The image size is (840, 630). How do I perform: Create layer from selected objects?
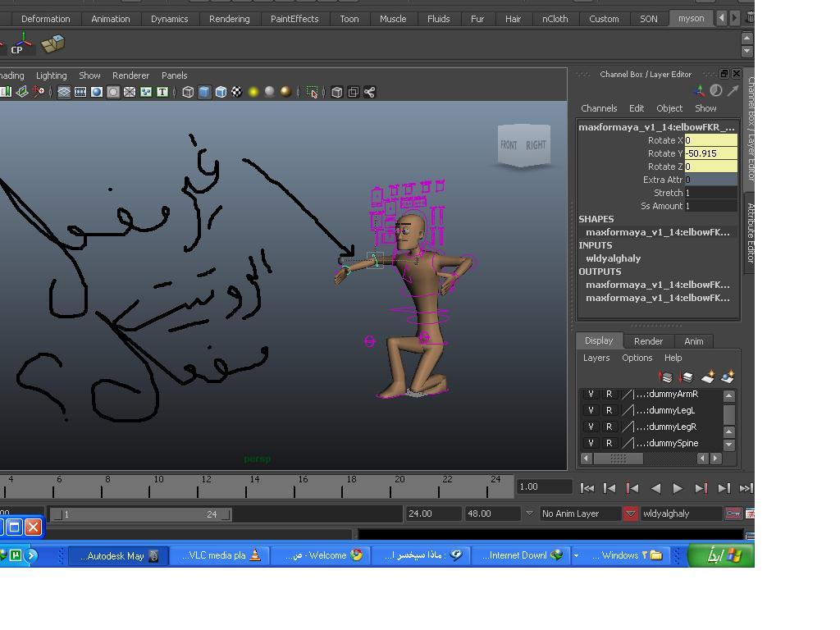pos(728,377)
